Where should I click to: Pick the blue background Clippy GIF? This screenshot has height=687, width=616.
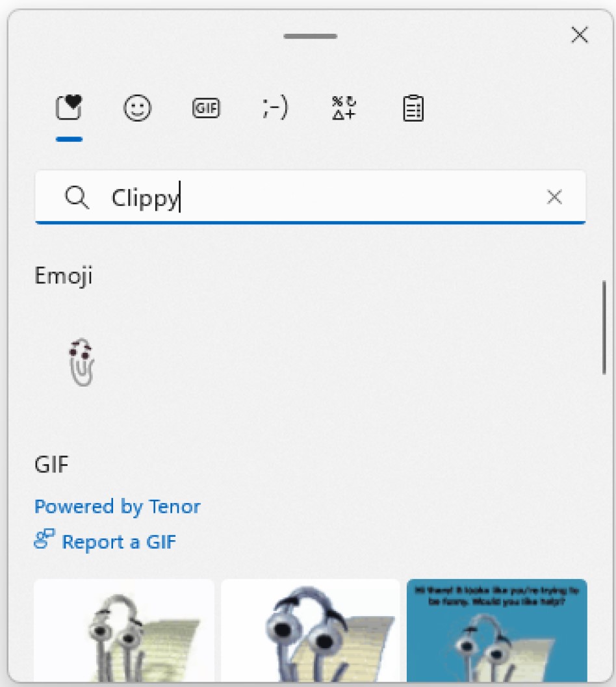pos(496,629)
